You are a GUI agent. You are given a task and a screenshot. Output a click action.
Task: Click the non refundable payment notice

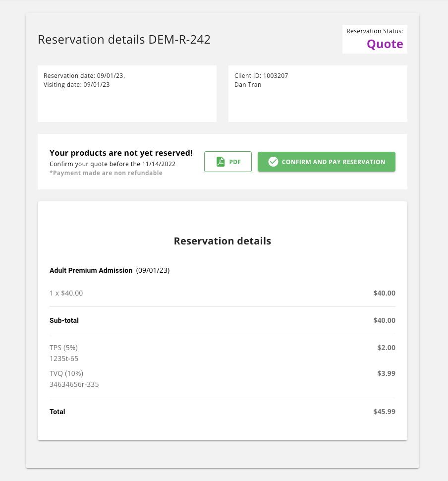[x=106, y=173]
